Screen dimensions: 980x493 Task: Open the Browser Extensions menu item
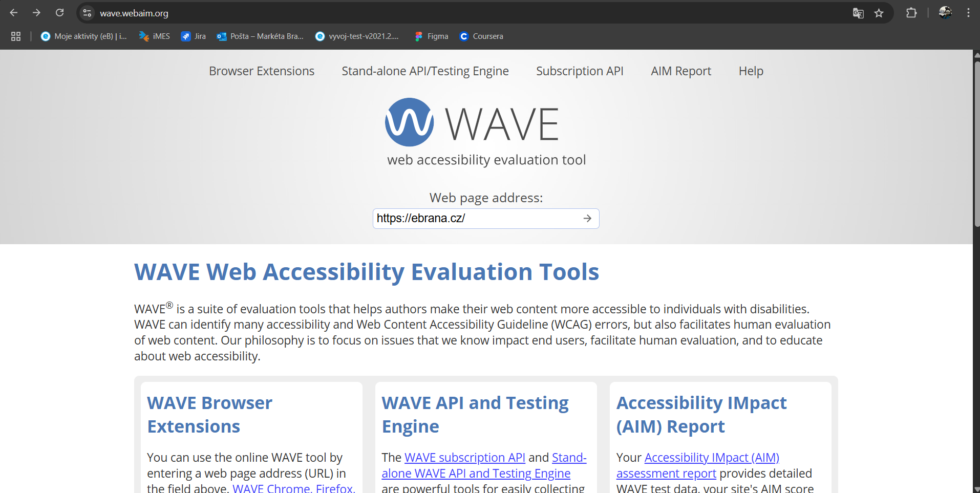pos(262,71)
